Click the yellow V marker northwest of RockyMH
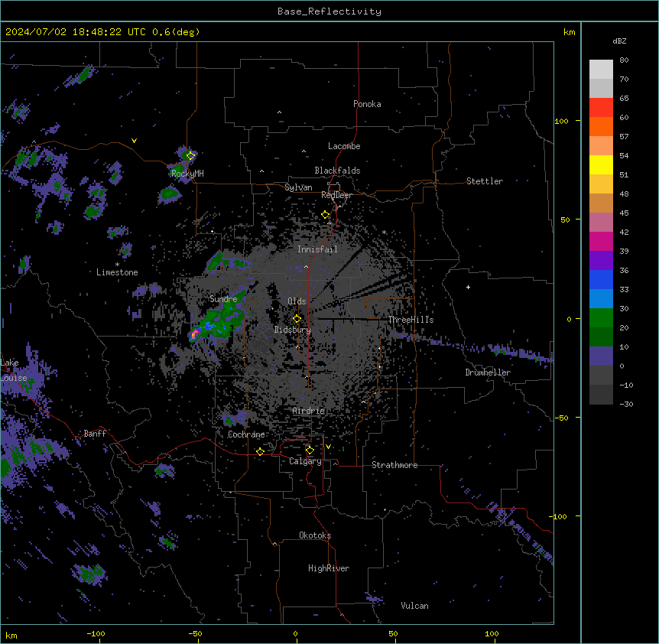Screen dimensions: 659x644 pos(134,141)
